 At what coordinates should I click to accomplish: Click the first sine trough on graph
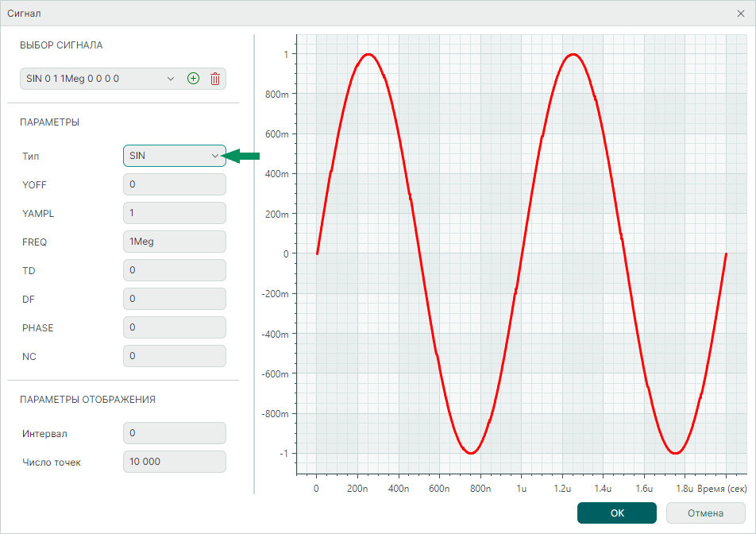470,453
